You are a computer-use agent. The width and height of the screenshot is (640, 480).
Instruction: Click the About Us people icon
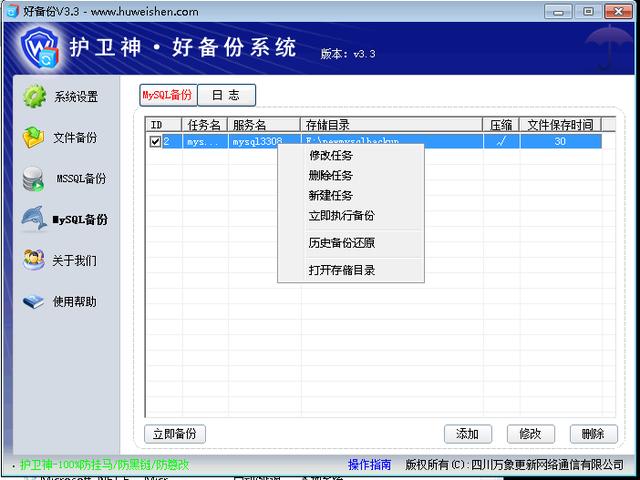(x=34, y=260)
